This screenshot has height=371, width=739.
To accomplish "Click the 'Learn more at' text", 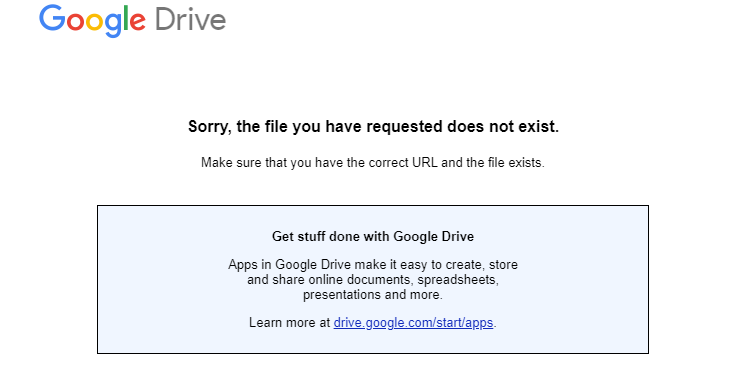I will (290, 322).
